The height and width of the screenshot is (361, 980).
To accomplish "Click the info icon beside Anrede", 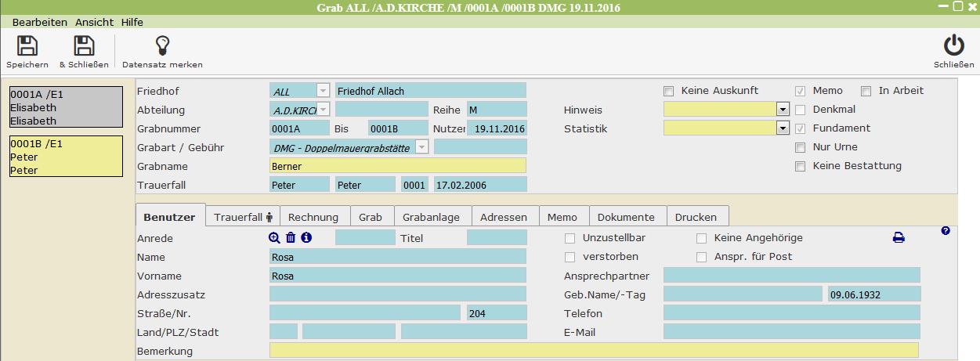I will pos(306,238).
